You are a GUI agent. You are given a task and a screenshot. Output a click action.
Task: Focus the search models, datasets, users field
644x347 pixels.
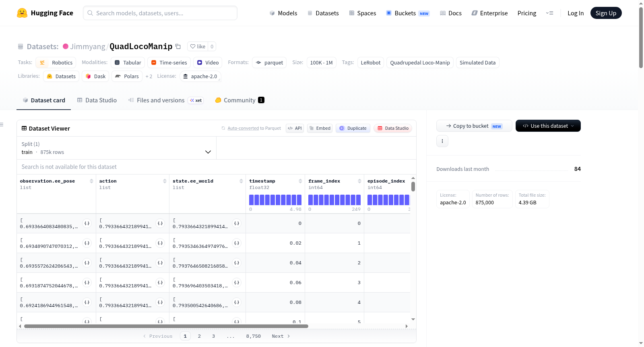click(160, 13)
